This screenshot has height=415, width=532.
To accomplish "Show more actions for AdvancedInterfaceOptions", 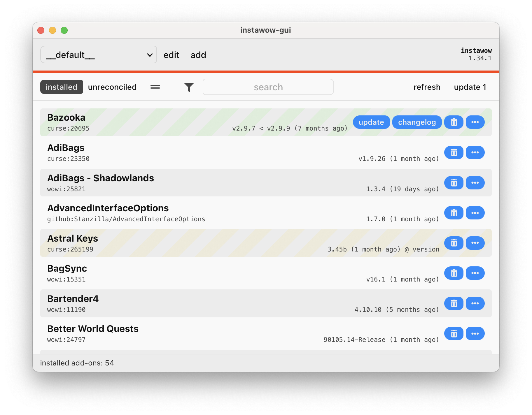I will point(475,213).
